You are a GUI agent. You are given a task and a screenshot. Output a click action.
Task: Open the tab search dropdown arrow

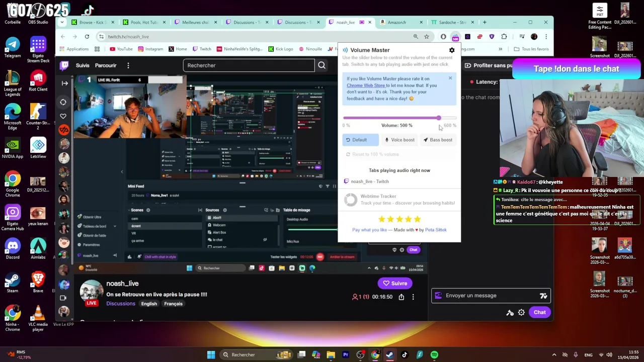coord(62,22)
